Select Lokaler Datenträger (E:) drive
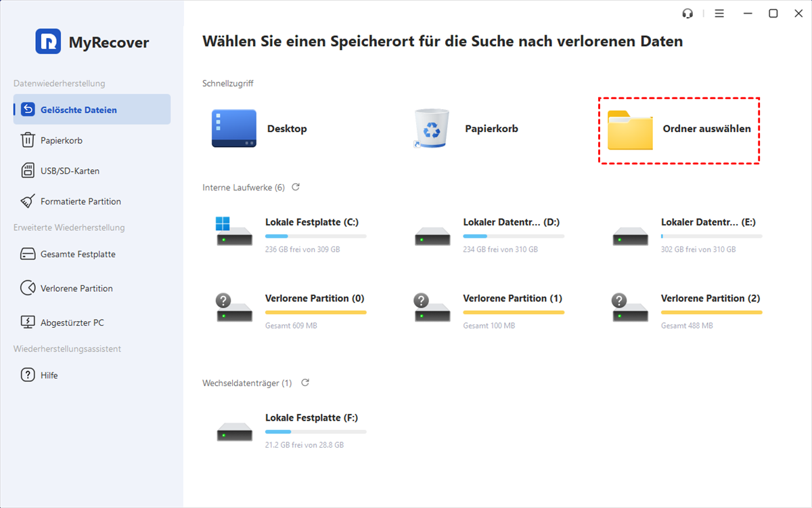 click(687, 234)
